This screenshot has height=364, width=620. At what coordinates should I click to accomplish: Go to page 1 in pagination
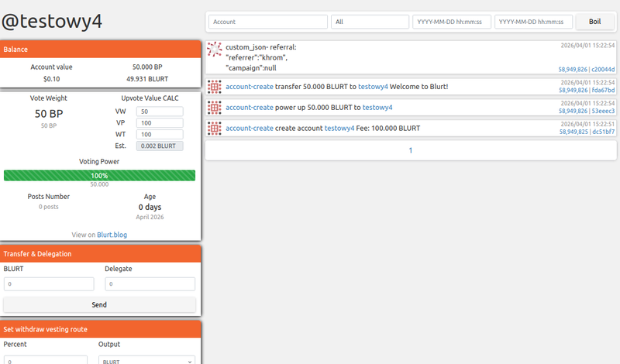click(411, 150)
